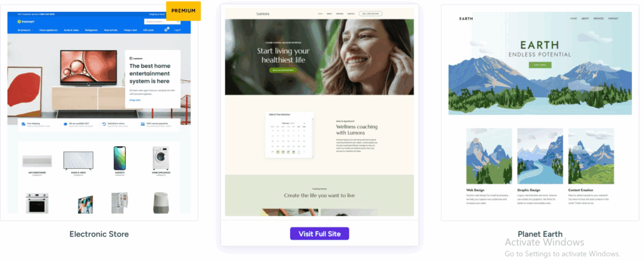The width and height of the screenshot is (644, 260).
Task: Click the calendar widget in Lumora preview
Action: (x=289, y=135)
